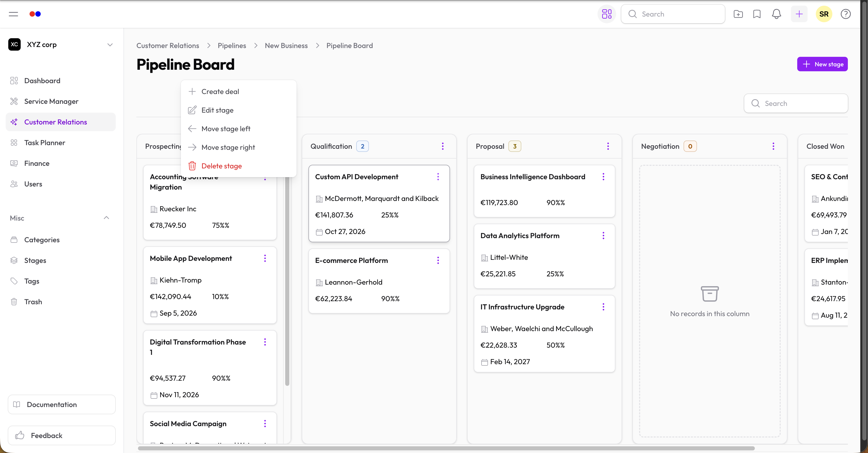This screenshot has width=868, height=453.
Task: Click the Proposal stage count badge 3
Action: tap(515, 146)
